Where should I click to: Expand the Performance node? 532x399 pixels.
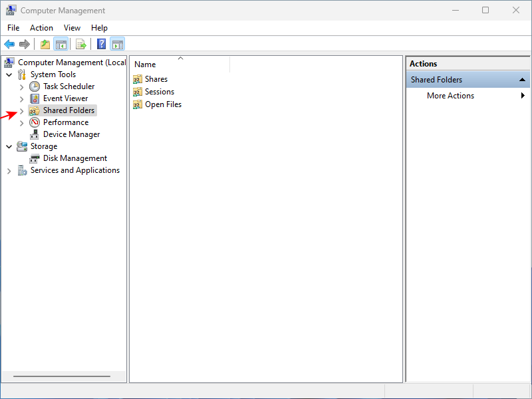[x=22, y=123]
